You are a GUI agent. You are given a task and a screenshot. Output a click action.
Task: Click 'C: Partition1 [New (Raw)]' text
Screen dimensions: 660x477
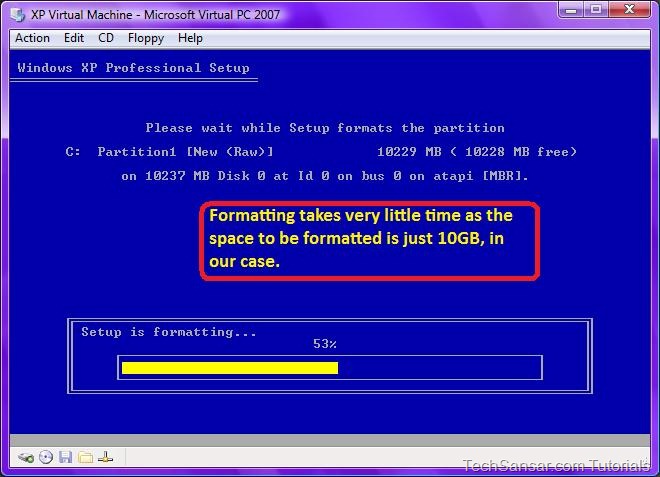pyautogui.click(x=169, y=152)
